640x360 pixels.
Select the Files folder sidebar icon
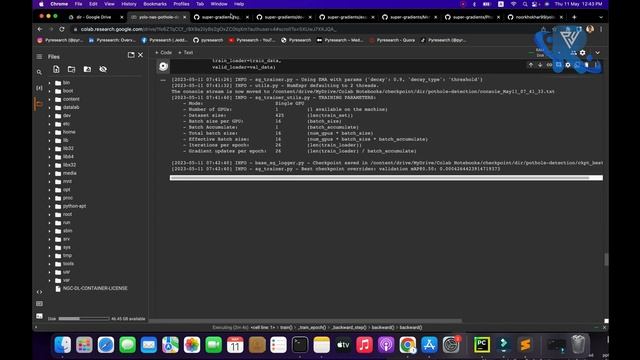pyautogui.click(x=39, y=104)
